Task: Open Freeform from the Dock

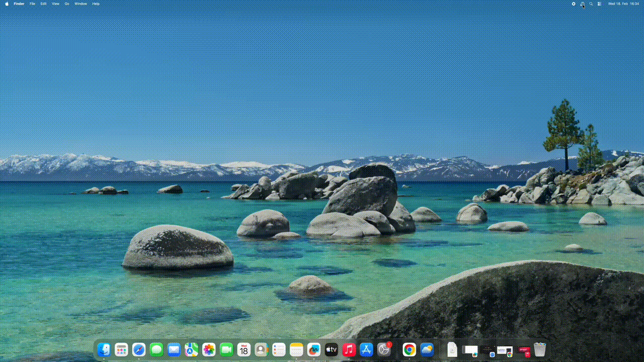Action: [x=313, y=349]
